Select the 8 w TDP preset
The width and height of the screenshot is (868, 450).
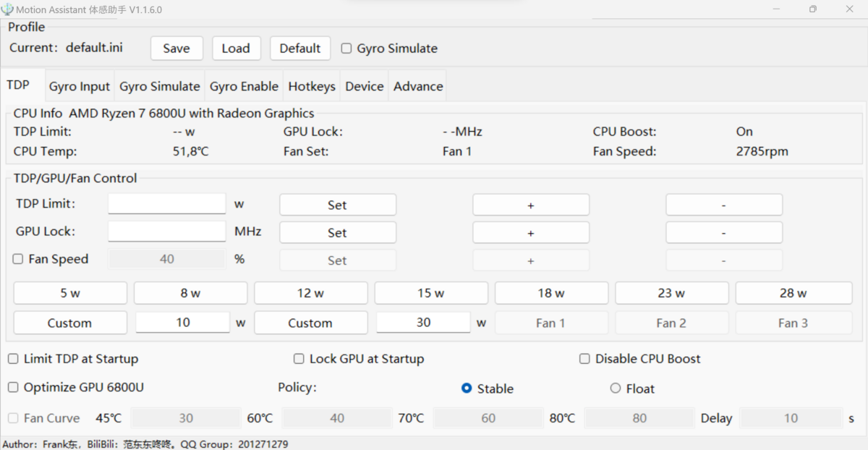tap(191, 293)
